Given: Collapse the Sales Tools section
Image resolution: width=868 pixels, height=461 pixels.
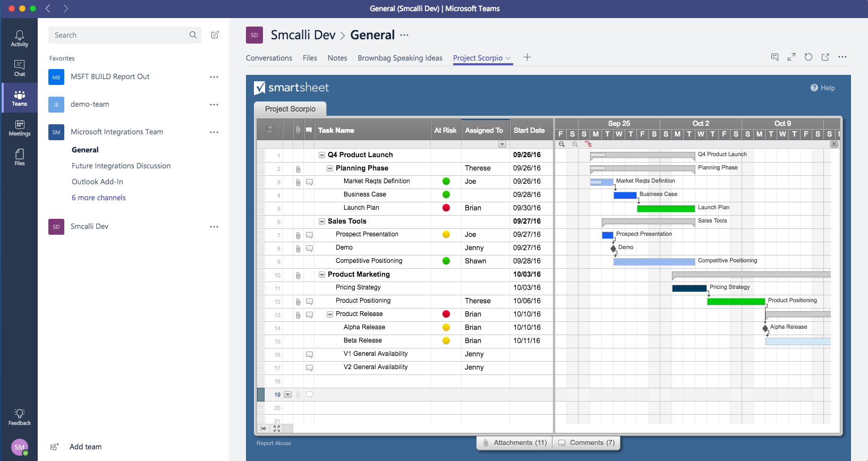Looking at the screenshot, I should pyautogui.click(x=322, y=221).
